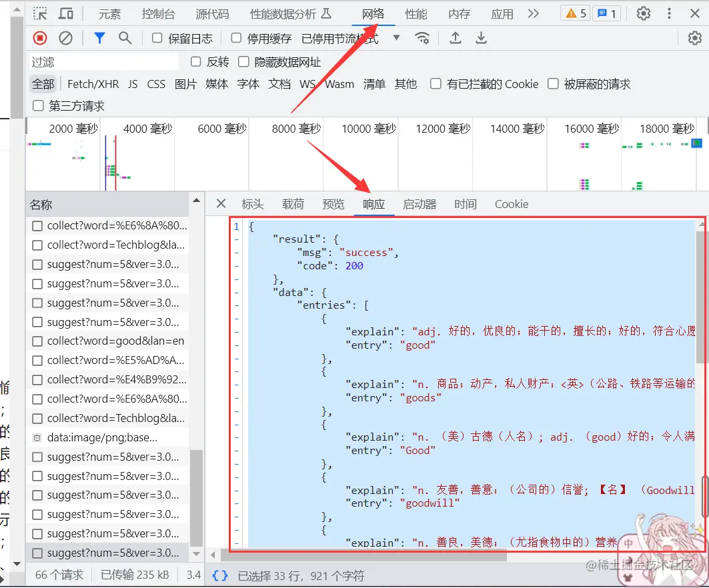Tick checkbox for first collect?word=Techblog request

[x=37, y=245]
